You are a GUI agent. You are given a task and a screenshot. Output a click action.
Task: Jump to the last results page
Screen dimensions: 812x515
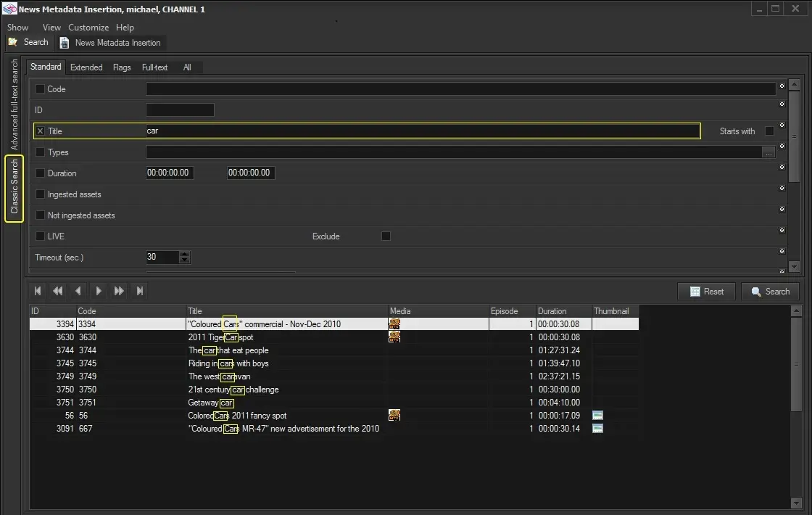tap(140, 291)
